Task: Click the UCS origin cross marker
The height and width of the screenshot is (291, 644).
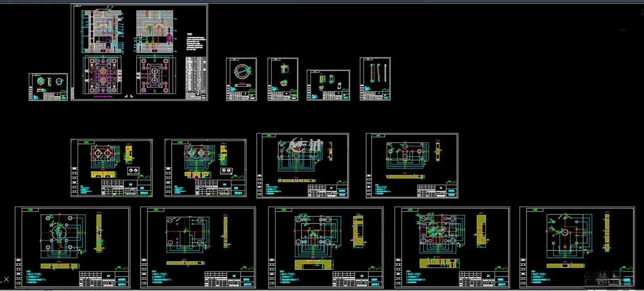Action: (x=6, y=279)
